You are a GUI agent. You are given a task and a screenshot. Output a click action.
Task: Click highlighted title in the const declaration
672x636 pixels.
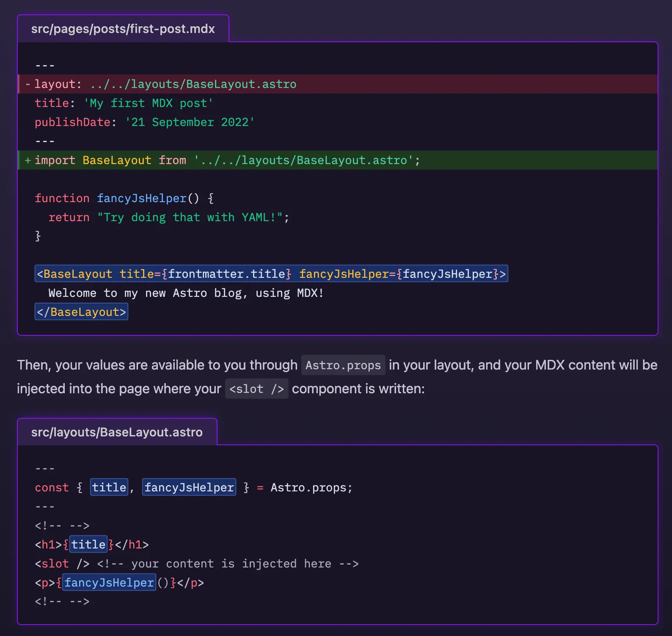pyautogui.click(x=109, y=488)
